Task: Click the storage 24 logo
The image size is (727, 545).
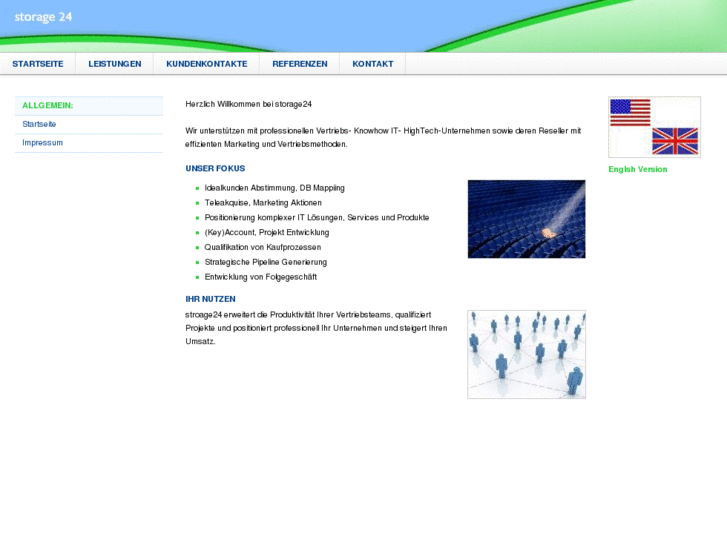Action: coord(43,17)
